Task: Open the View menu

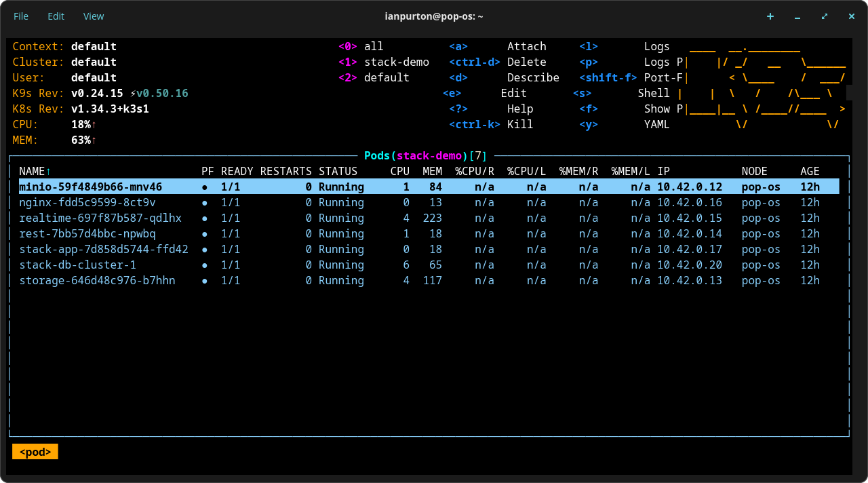Action: (x=94, y=16)
